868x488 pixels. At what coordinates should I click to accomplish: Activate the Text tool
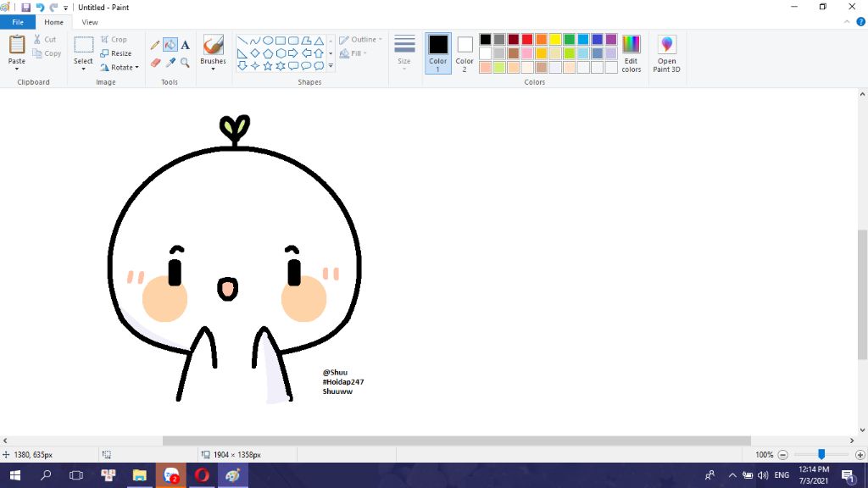pyautogui.click(x=185, y=45)
